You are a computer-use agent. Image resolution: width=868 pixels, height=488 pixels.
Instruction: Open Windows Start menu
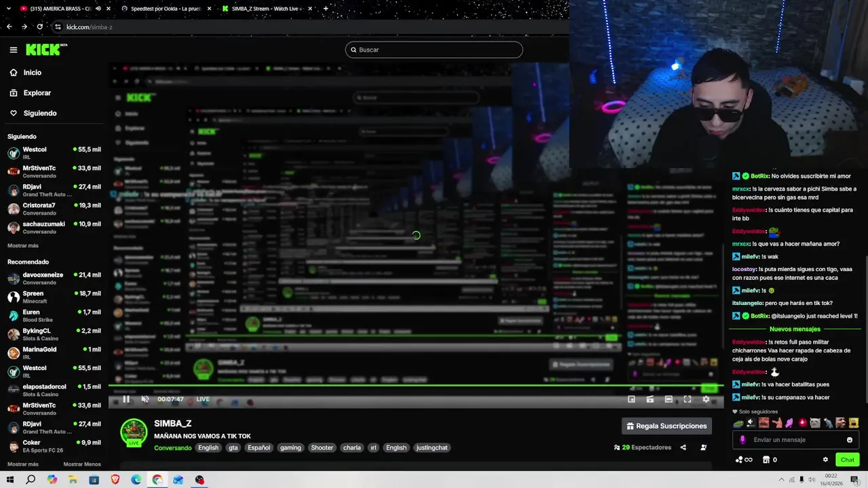point(10,480)
